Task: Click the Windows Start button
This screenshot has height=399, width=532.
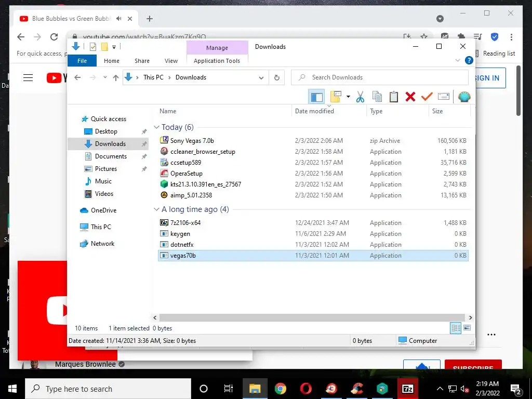Action: point(12,389)
